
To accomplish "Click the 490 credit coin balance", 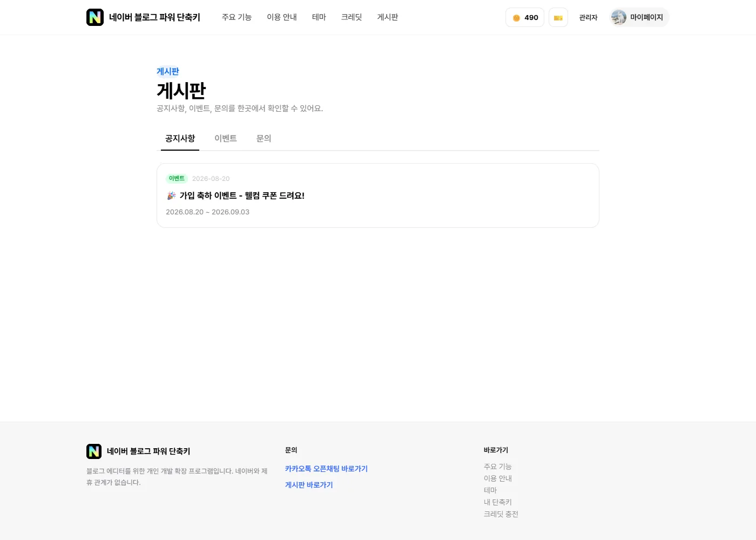I will coord(525,17).
